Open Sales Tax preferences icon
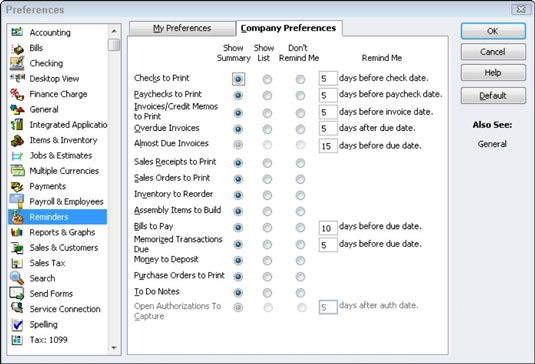This screenshot has width=535, height=364. (17, 263)
